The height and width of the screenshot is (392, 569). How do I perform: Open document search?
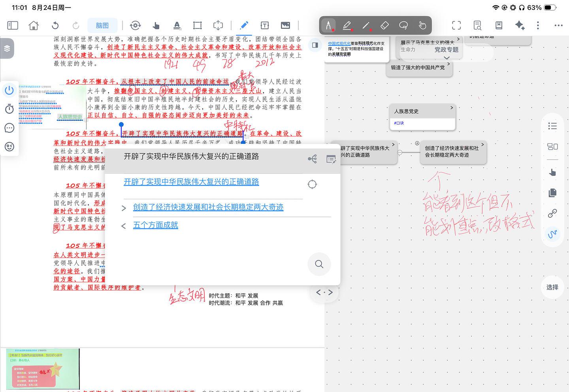477,26
